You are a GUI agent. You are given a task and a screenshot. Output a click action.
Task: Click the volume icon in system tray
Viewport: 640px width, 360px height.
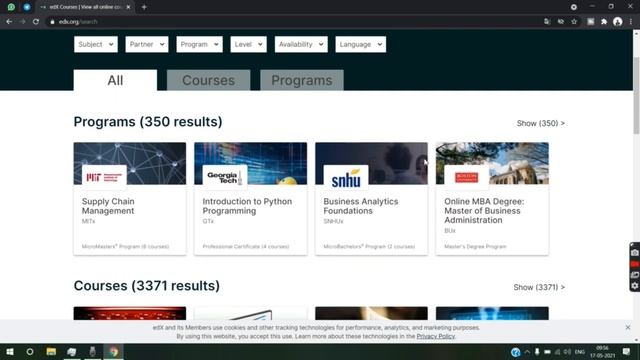[x=567, y=351]
